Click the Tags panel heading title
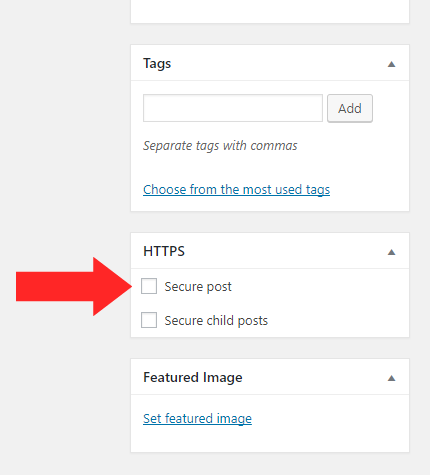This screenshot has height=475, width=430. coord(157,63)
